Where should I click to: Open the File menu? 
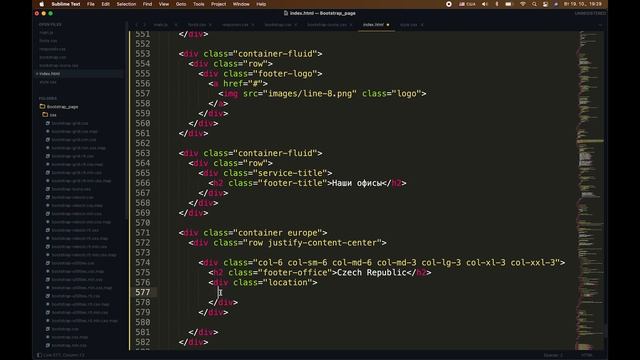click(91, 4)
